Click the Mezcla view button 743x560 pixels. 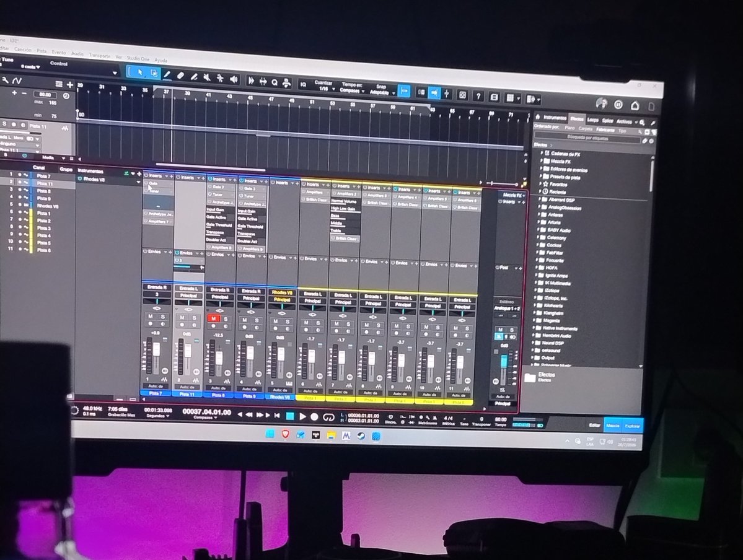point(612,426)
